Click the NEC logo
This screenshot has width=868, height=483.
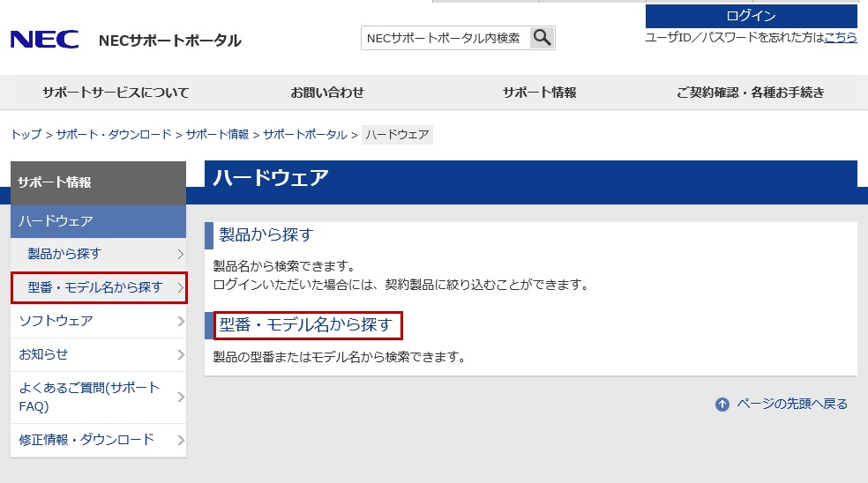(x=44, y=40)
